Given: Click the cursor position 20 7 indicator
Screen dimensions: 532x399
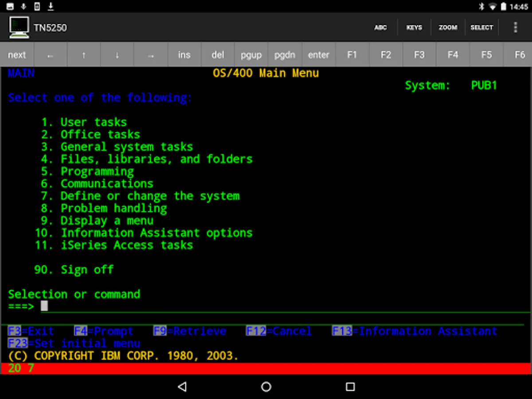Looking at the screenshot, I should (21, 368).
